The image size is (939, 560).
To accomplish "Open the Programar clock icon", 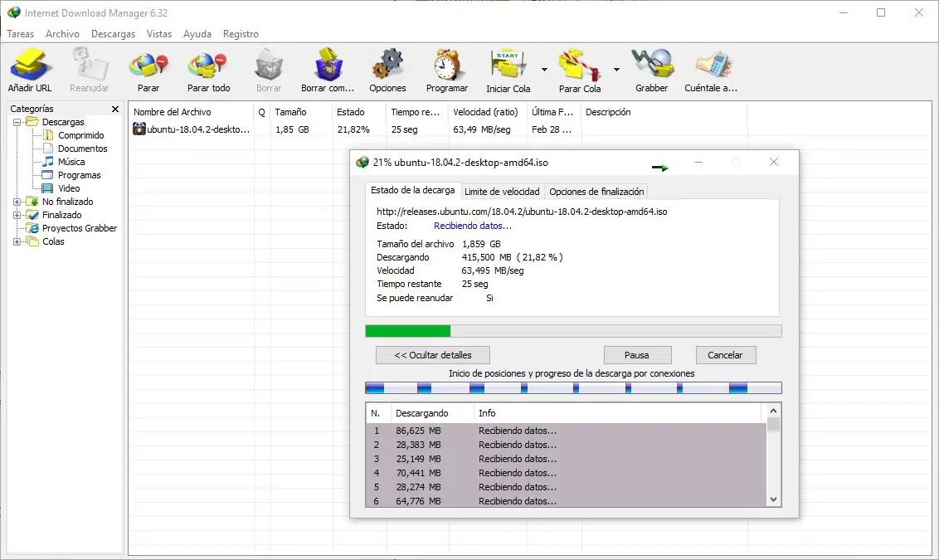I will 447,65.
